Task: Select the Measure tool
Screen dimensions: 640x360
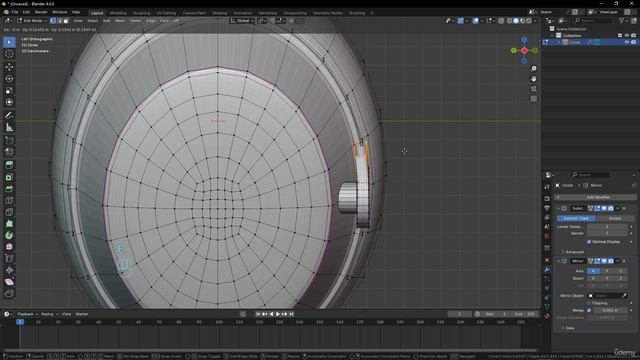Action: click(x=9, y=127)
